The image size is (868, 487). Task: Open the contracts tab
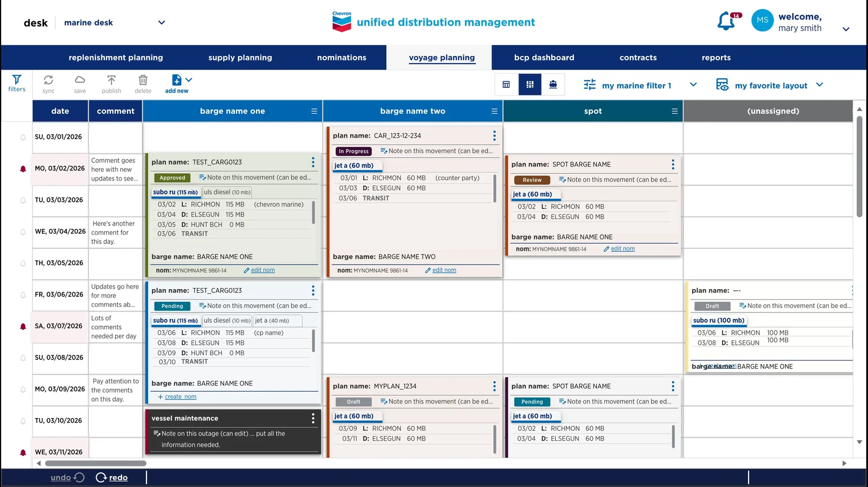[638, 57]
